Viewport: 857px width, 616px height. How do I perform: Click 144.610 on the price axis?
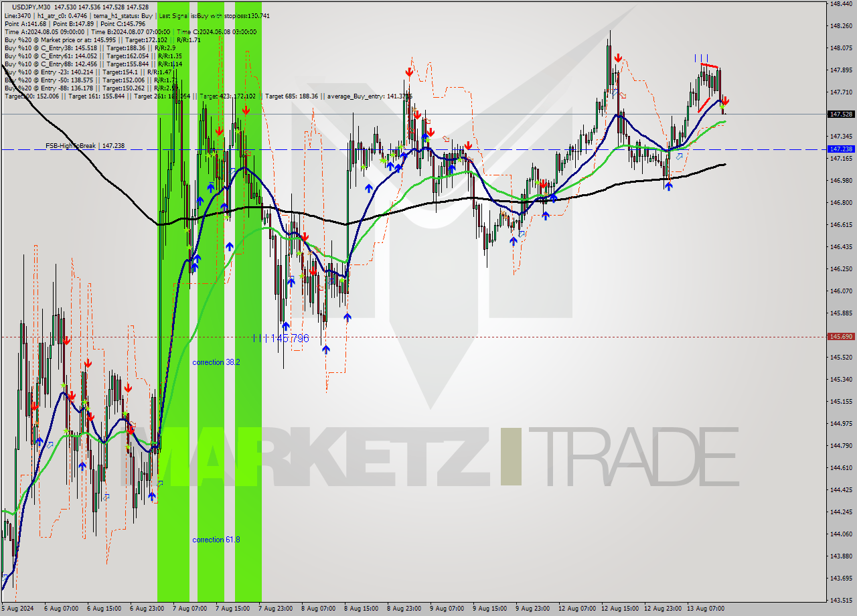coord(841,468)
